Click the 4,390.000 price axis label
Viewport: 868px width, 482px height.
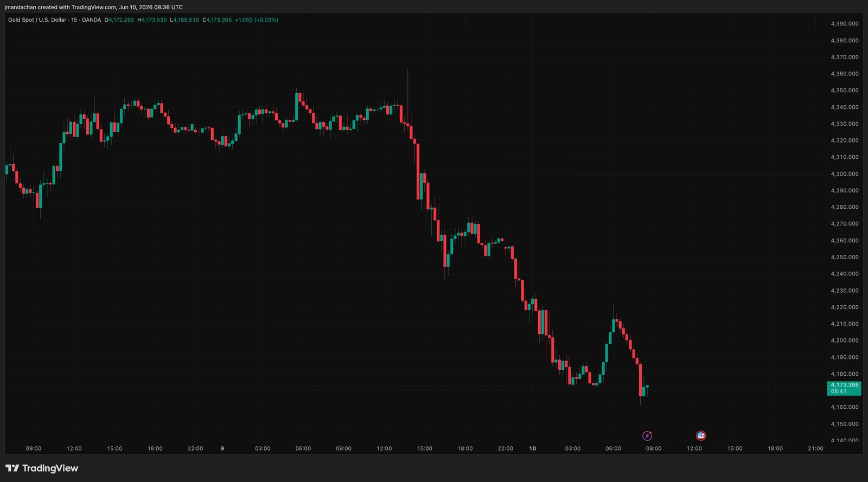[x=845, y=24]
